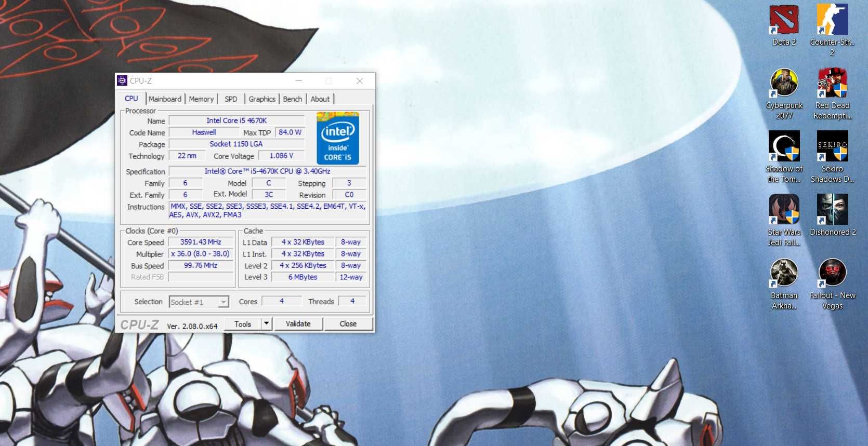868x446 pixels.
Task: Click the Specification field text
Action: coord(267,171)
